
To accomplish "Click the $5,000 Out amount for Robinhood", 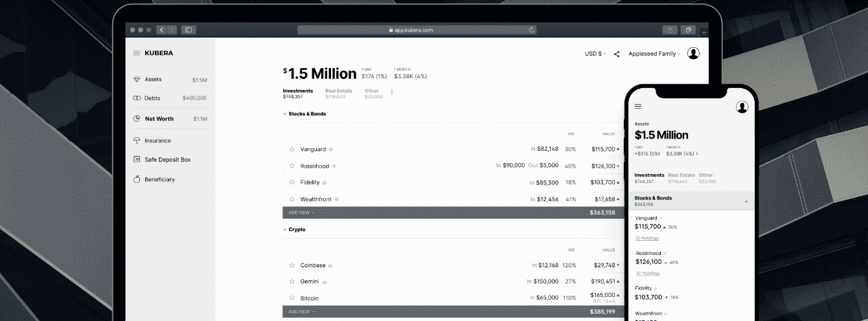I will pyautogui.click(x=548, y=166).
